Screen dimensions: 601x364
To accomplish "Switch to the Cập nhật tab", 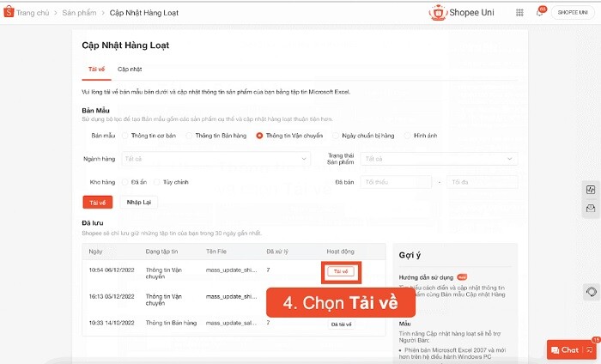I will (x=130, y=70).
